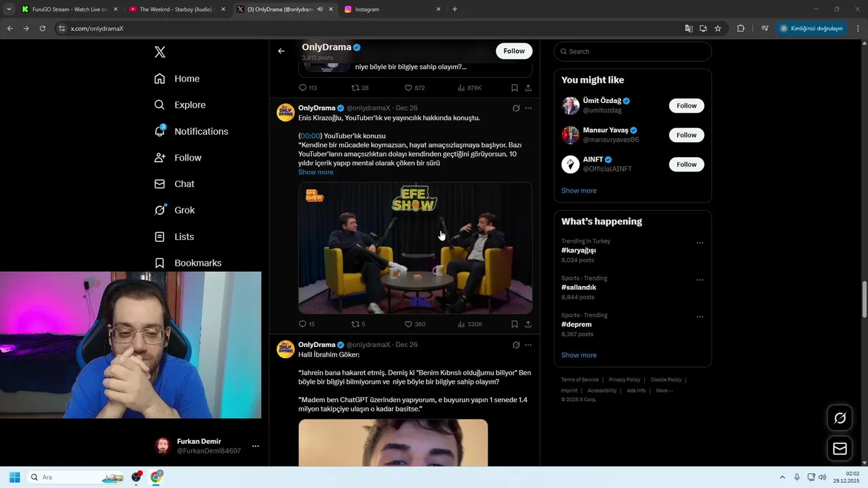Open the Windows Start menu
Screen dimensions: 868x488
(14, 477)
